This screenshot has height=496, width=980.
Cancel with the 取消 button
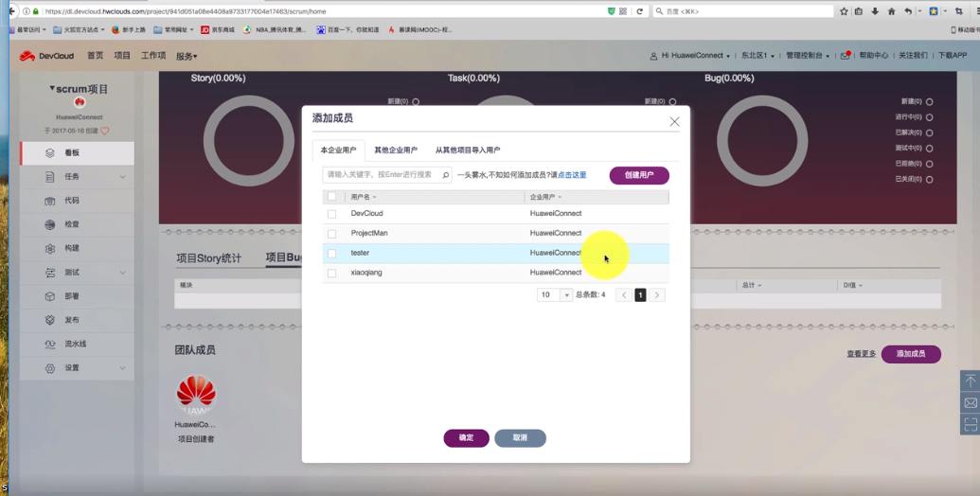point(520,438)
